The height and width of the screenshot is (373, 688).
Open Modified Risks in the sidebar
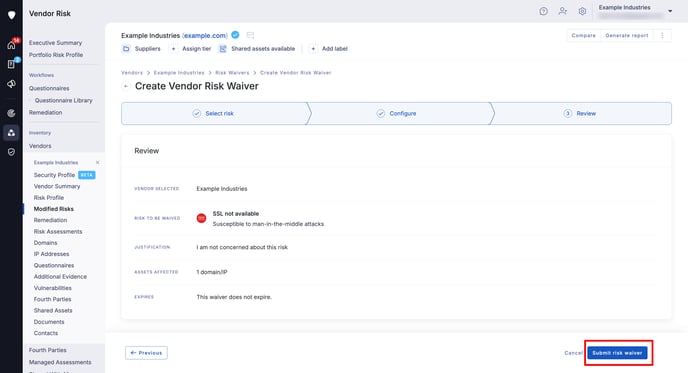pos(54,209)
